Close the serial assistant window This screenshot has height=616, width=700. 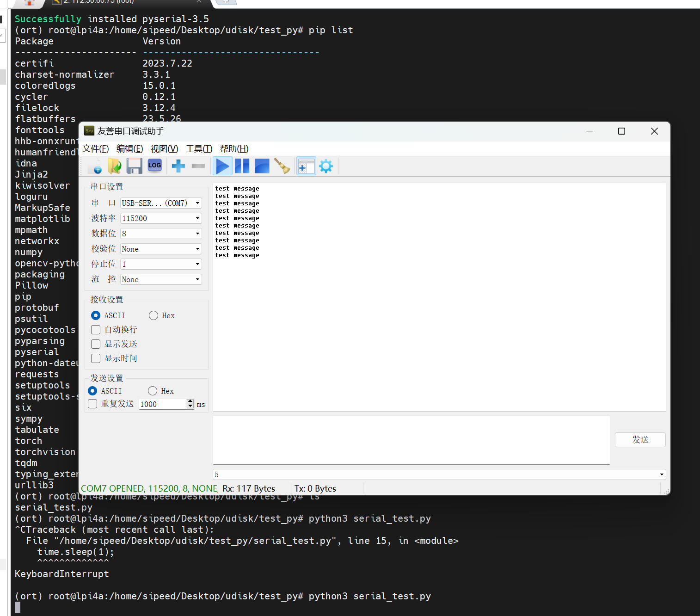pyautogui.click(x=654, y=131)
